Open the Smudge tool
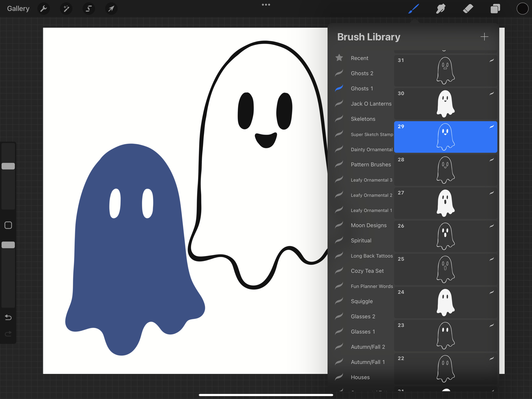532x399 pixels. tap(441, 8)
